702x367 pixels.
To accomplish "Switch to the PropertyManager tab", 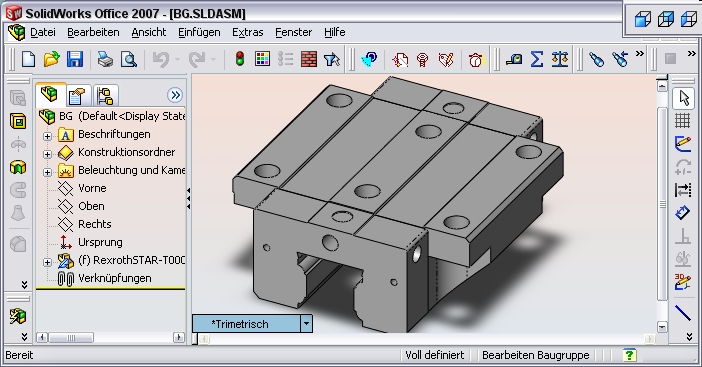I will [77, 95].
